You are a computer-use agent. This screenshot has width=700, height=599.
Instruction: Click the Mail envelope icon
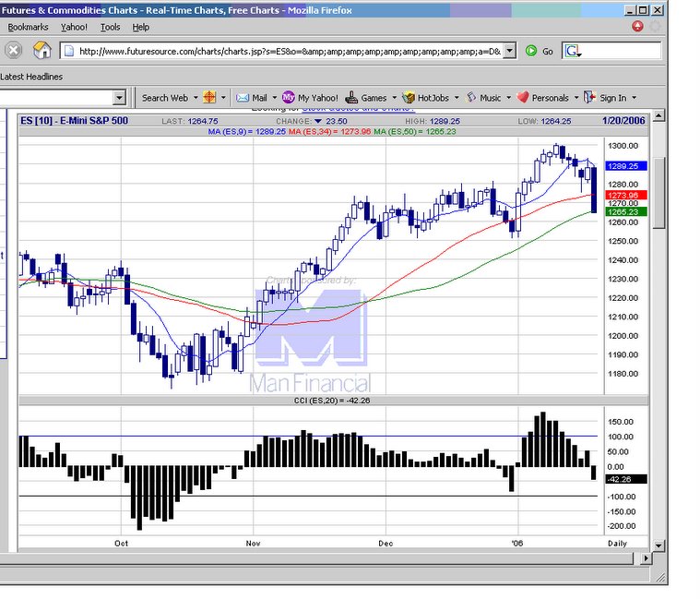tap(243, 98)
